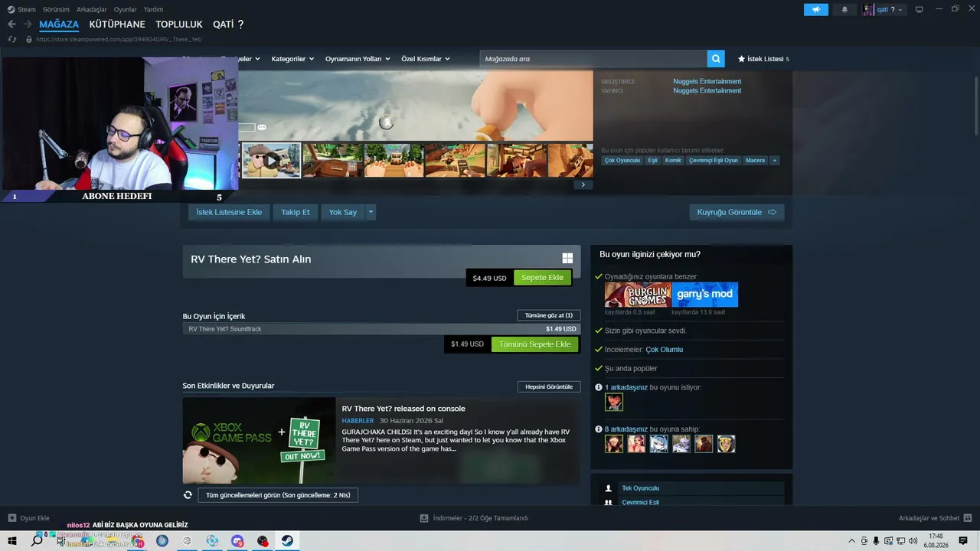The height and width of the screenshot is (551, 980).
Task: Open the Arkadaşlar menu
Action: (x=92, y=9)
